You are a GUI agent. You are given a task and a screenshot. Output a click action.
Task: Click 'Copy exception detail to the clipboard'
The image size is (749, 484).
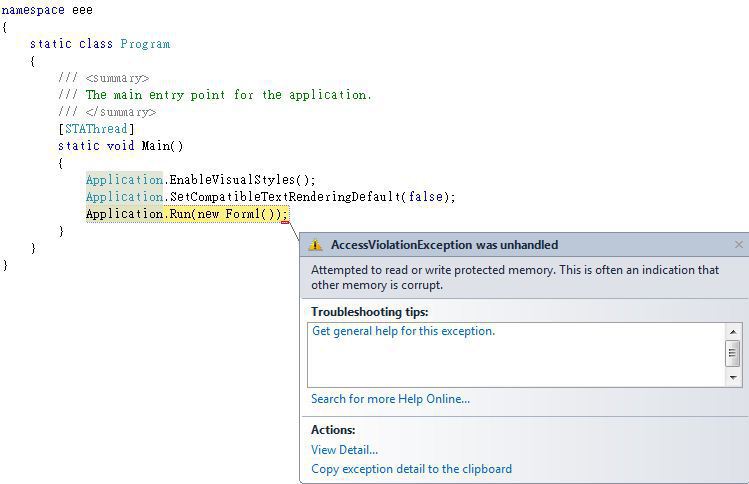pyautogui.click(x=411, y=469)
